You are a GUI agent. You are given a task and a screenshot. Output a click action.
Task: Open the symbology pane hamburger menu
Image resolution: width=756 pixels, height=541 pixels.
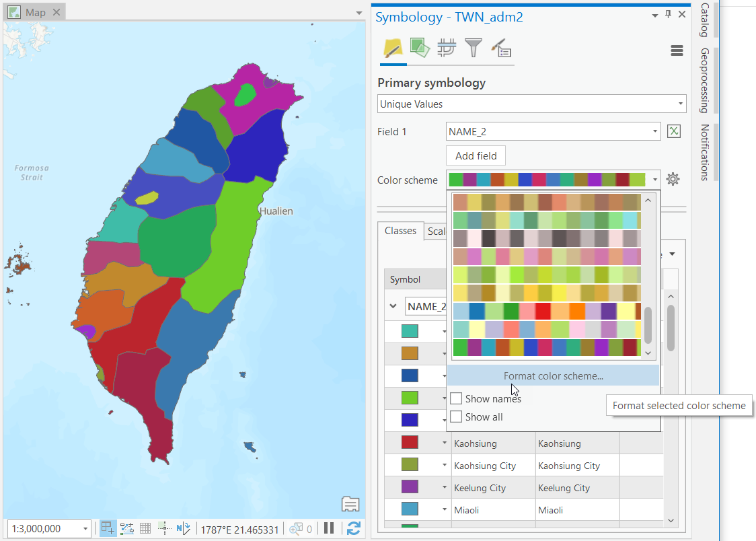coord(676,50)
